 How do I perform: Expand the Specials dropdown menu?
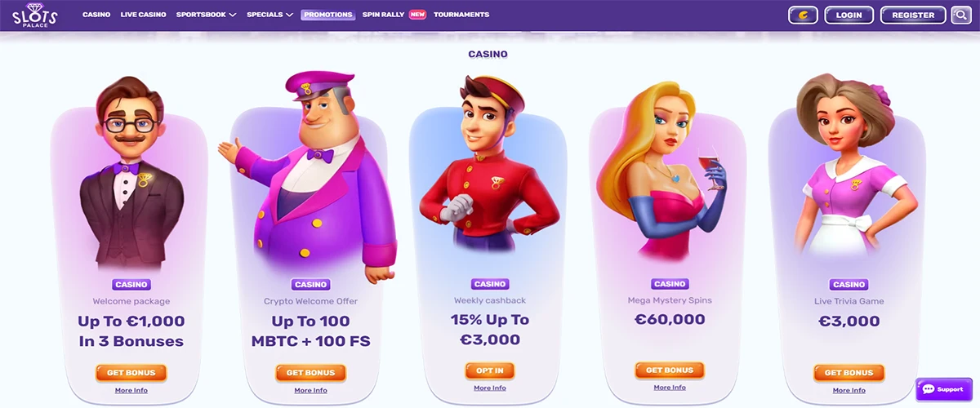tap(269, 15)
